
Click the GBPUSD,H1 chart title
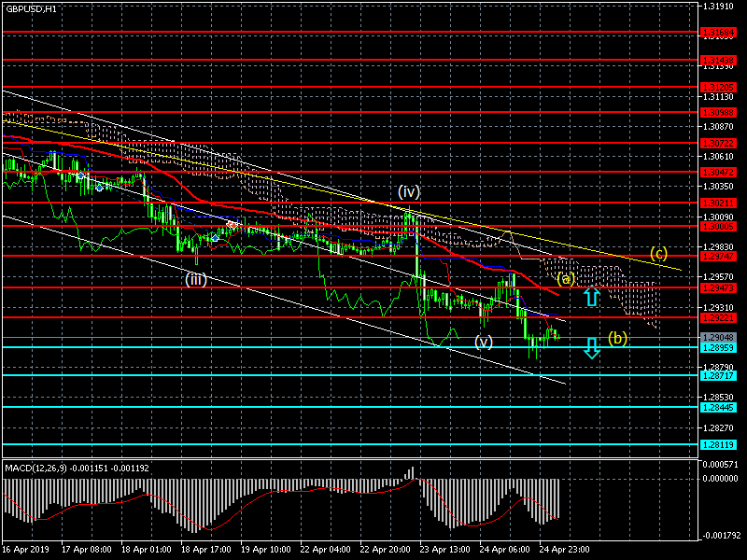[x=31, y=9]
